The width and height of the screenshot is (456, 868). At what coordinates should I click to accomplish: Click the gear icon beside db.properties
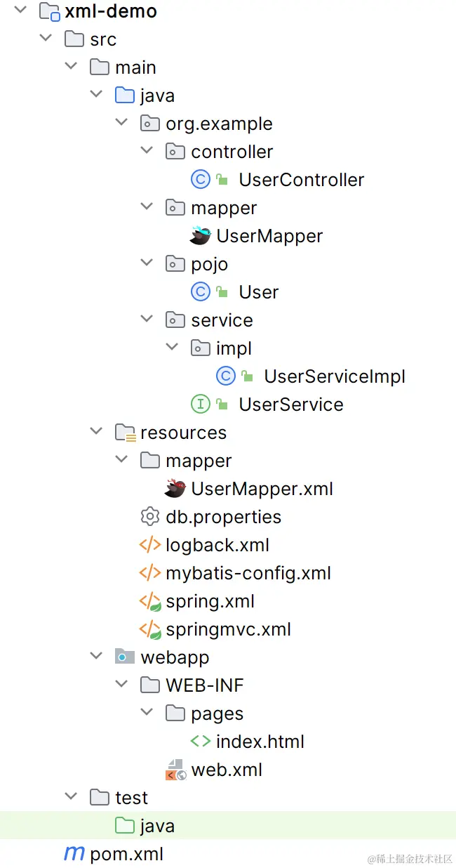(149, 516)
